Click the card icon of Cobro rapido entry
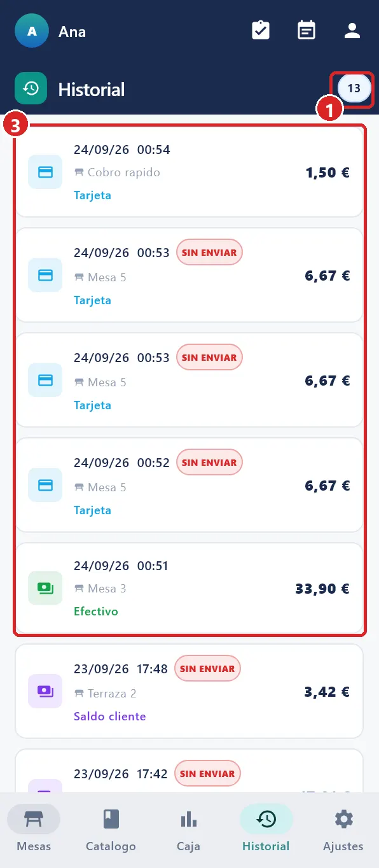 pyautogui.click(x=45, y=172)
